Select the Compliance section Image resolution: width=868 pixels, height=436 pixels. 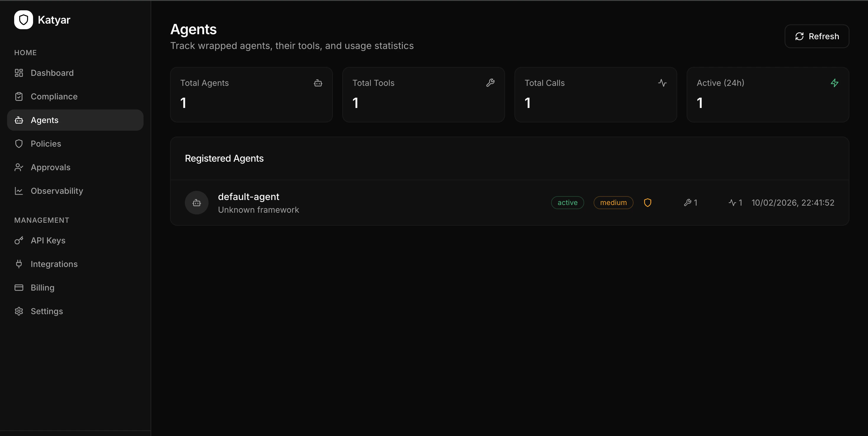(54, 96)
